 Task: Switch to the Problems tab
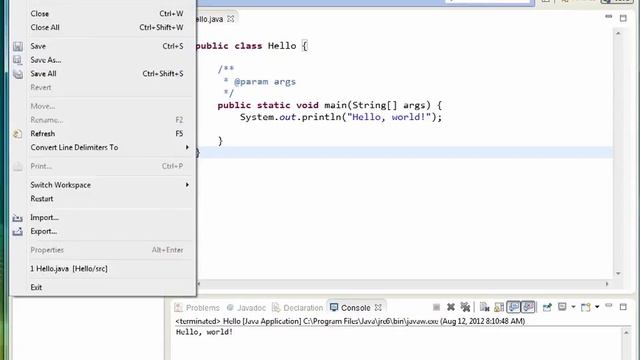tap(197, 308)
